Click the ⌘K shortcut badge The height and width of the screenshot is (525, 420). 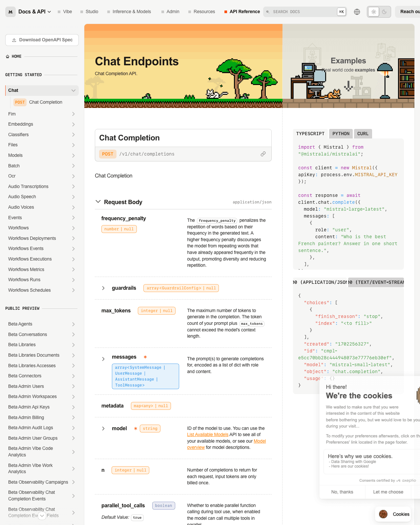pos(342,12)
